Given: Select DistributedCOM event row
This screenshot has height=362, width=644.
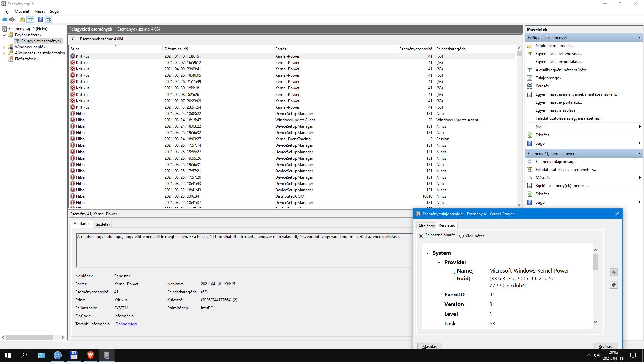Looking at the screenshot, I should pyautogui.click(x=292, y=196).
